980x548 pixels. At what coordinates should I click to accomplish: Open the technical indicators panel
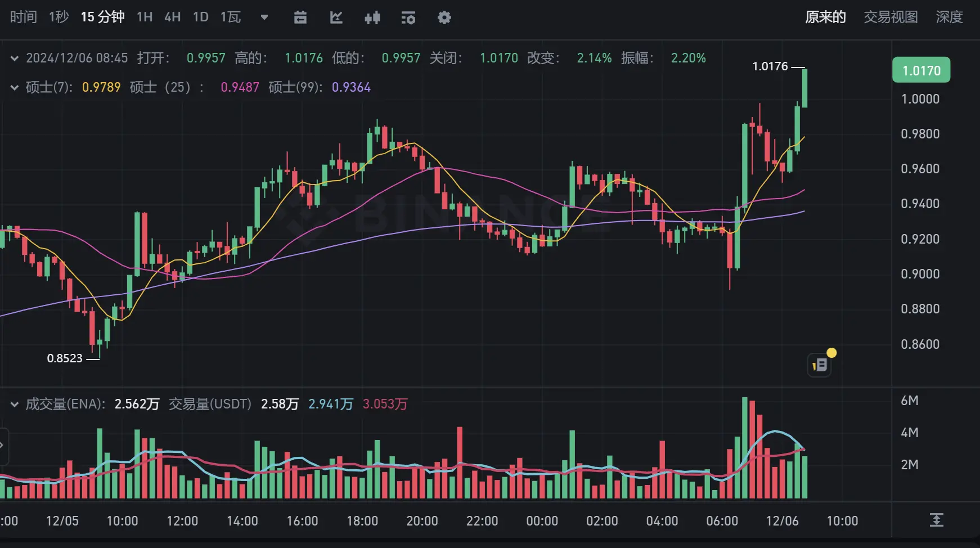(x=408, y=17)
